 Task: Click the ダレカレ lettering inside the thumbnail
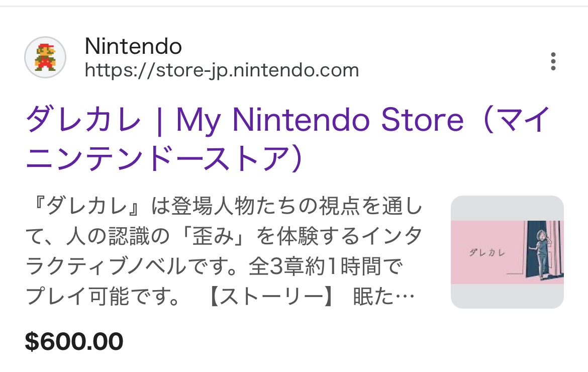coord(486,252)
